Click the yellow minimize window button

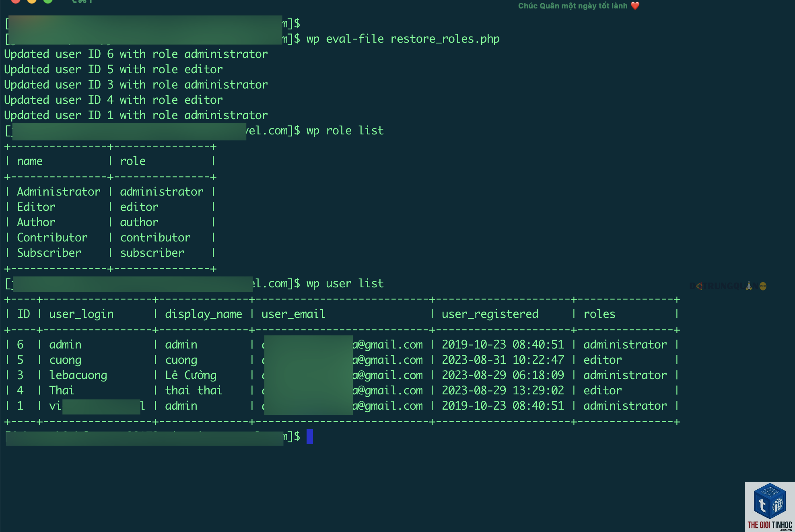pyautogui.click(x=32, y=1)
